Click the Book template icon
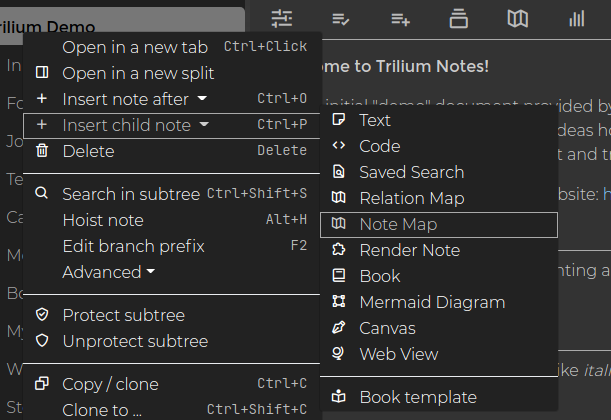The width and height of the screenshot is (611, 420). coord(339,397)
